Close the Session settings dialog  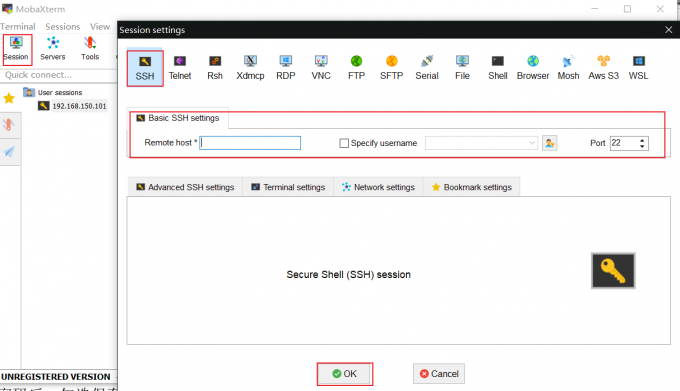pos(668,29)
